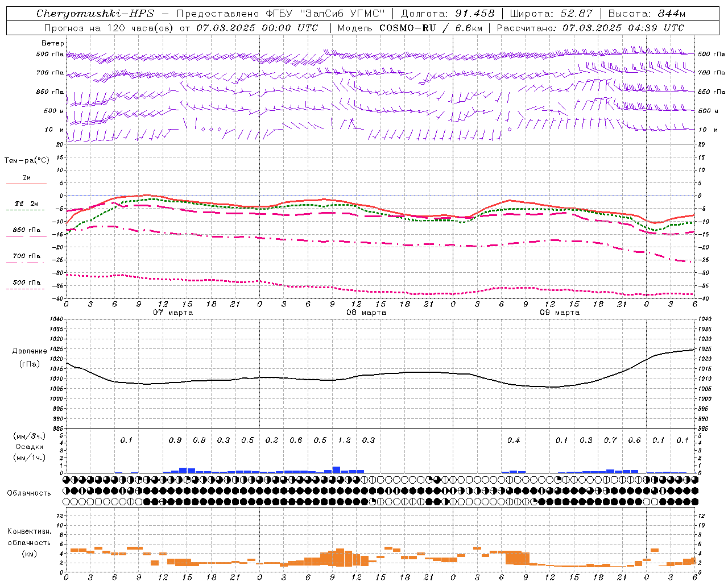The height and width of the screenshot is (582, 728).
Task: Click the Давление pressure panel label
Action: coord(30,351)
